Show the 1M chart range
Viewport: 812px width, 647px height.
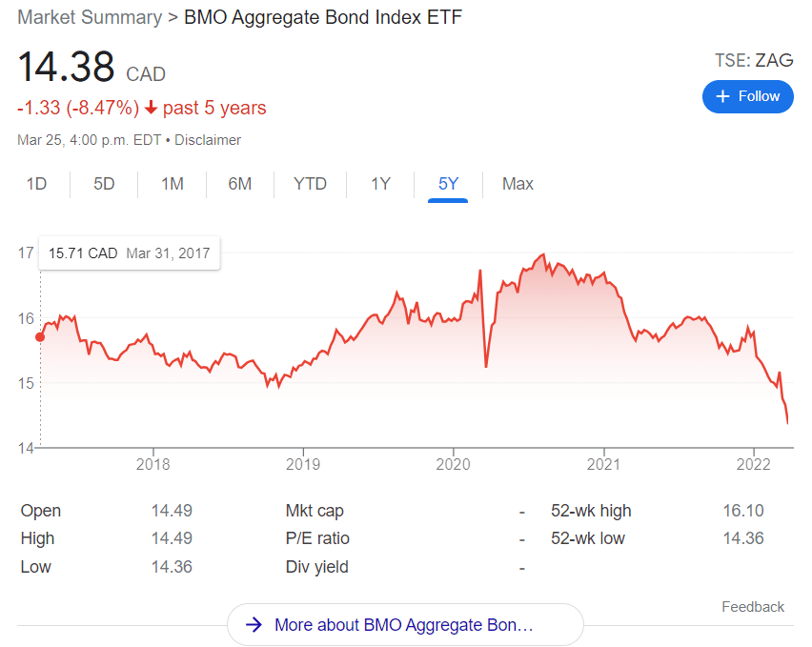(x=172, y=184)
